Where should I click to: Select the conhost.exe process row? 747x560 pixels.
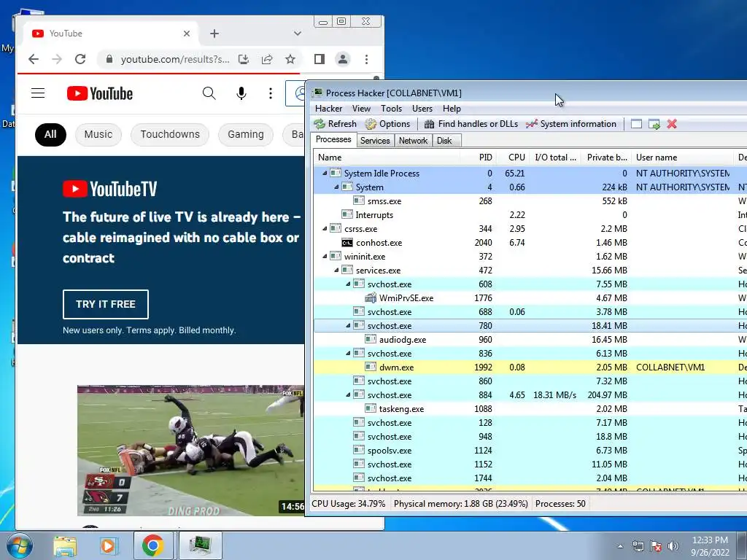point(530,242)
